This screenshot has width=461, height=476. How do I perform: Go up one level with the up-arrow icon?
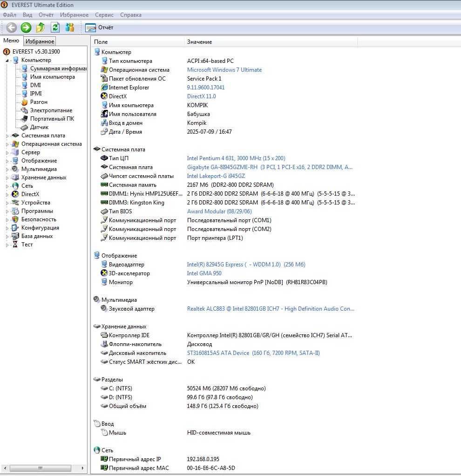[41, 27]
